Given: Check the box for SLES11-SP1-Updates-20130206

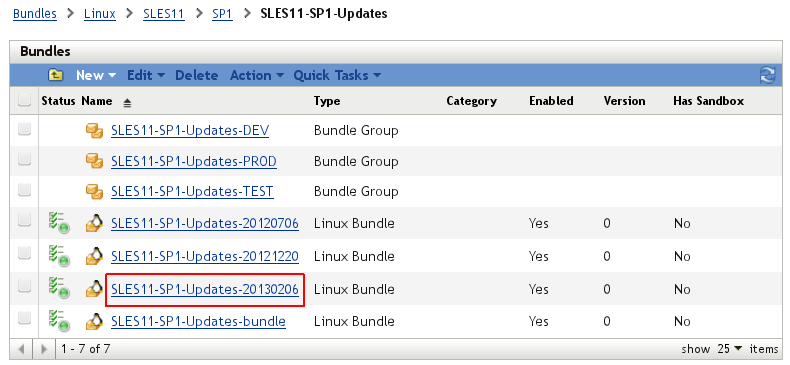Looking at the screenshot, I should [x=24, y=286].
